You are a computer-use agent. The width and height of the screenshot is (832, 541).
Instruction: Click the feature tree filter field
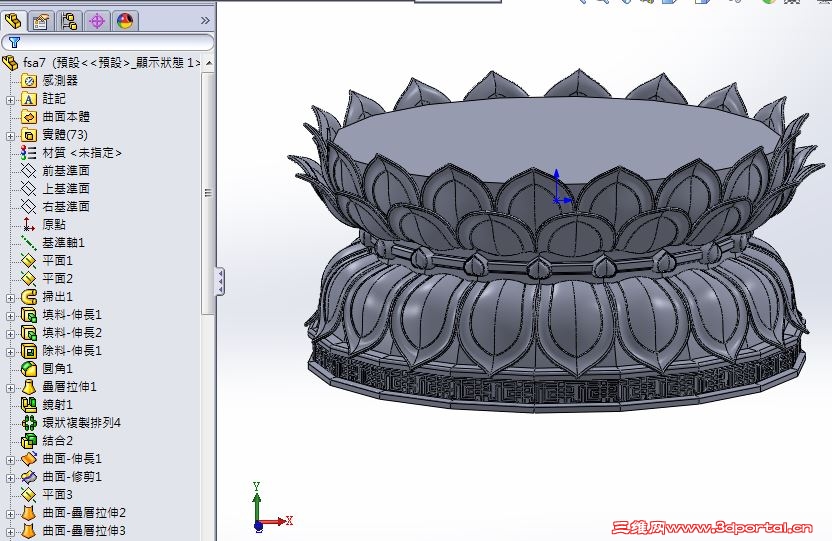click(x=108, y=42)
